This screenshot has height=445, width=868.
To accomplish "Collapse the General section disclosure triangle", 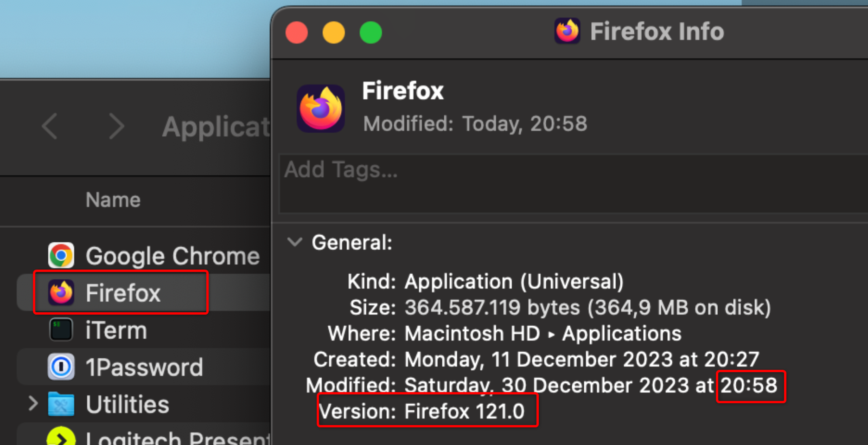I will pos(295,242).
